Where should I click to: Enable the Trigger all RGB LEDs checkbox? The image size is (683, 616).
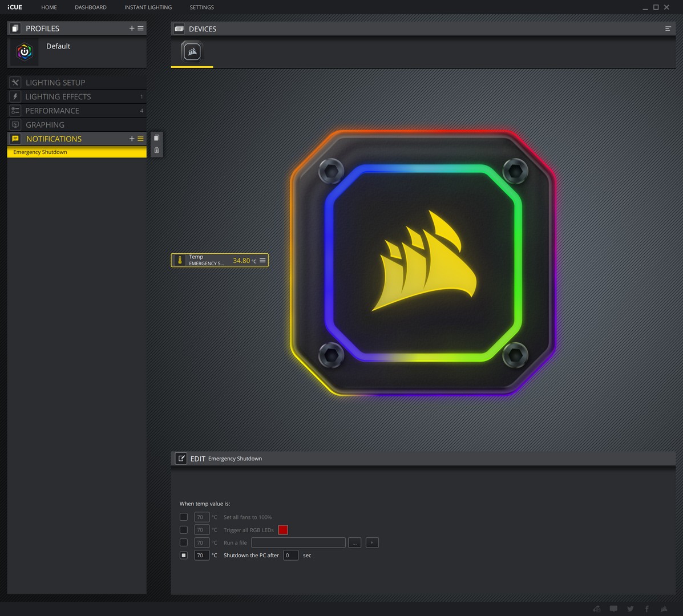pos(183,530)
